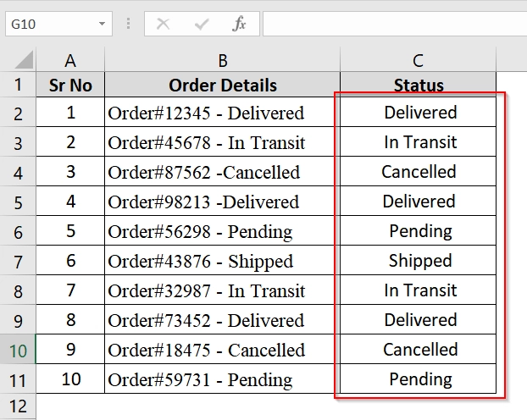Viewport: 527px width, 420px height.
Task: Click the Status header cell
Action: point(418,85)
